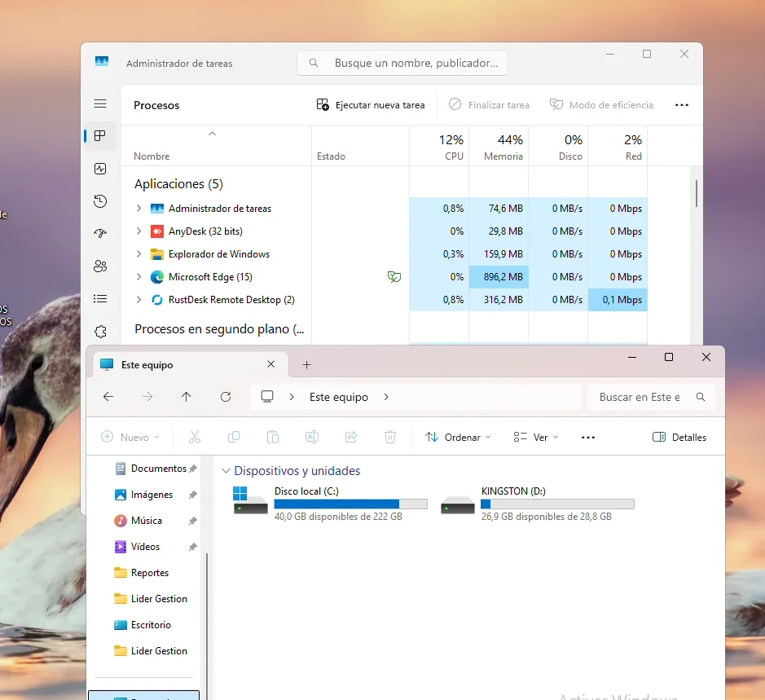Image resolution: width=765 pixels, height=700 pixels.
Task: Open the Ver view options dropdown
Action: [536, 437]
